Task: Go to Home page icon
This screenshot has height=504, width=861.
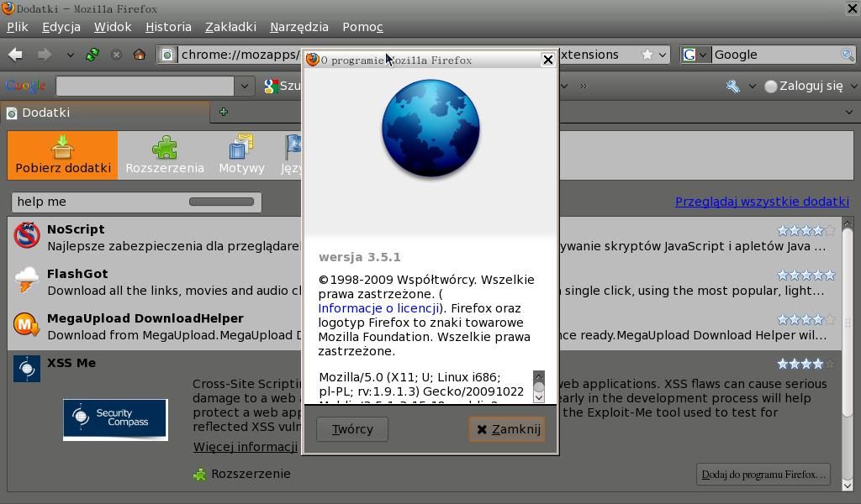Action: (x=140, y=55)
